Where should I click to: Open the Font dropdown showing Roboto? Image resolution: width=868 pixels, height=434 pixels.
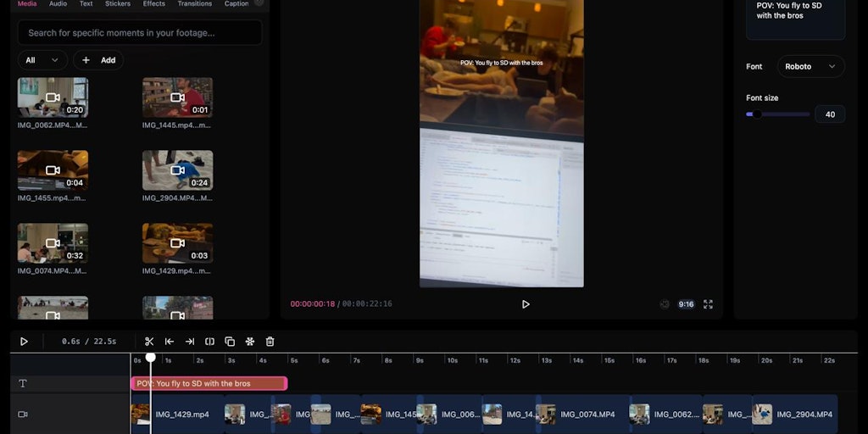click(811, 66)
